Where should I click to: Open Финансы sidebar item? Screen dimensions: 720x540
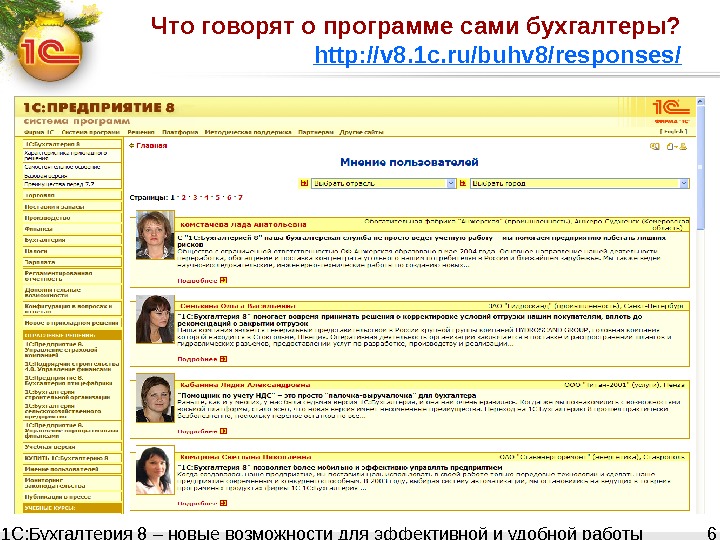pyautogui.click(x=73, y=229)
